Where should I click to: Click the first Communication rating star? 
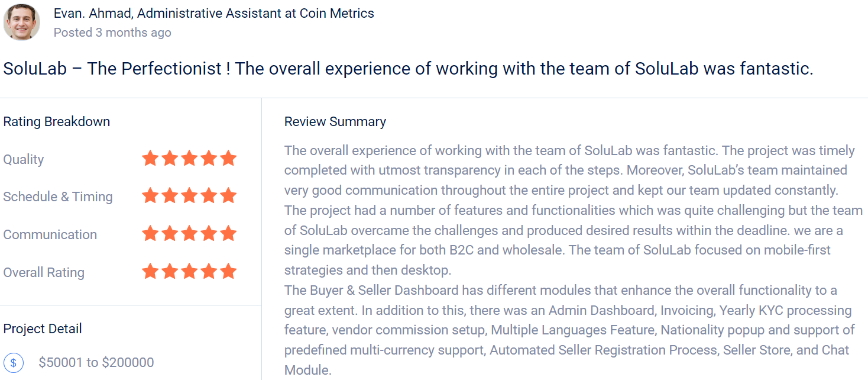tap(150, 234)
